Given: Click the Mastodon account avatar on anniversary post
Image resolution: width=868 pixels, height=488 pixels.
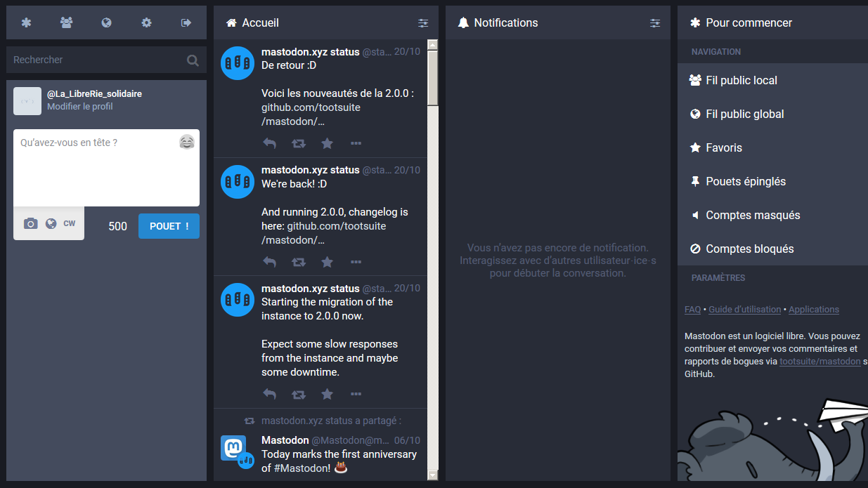Looking at the screenshot, I should click(x=233, y=448).
